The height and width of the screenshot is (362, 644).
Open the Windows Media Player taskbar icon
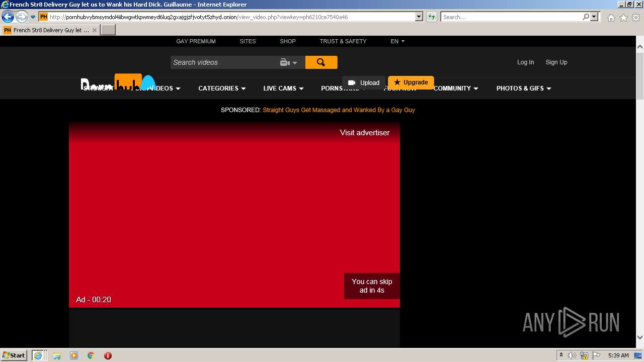(x=74, y=355)
